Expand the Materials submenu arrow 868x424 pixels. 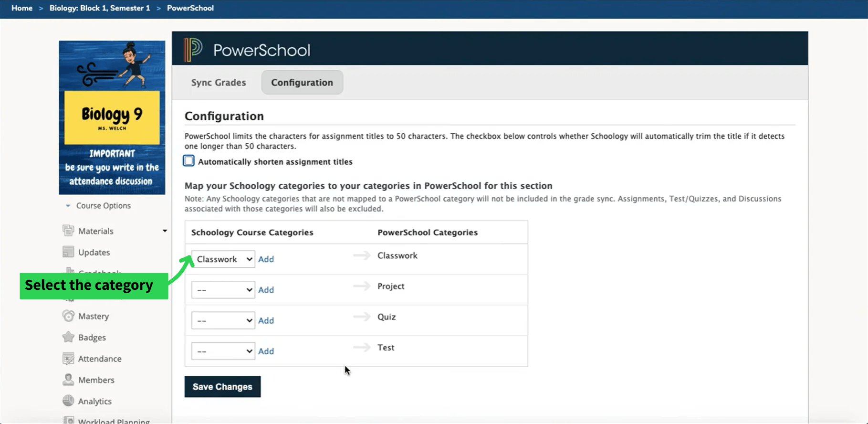click(x=165, y=231)
